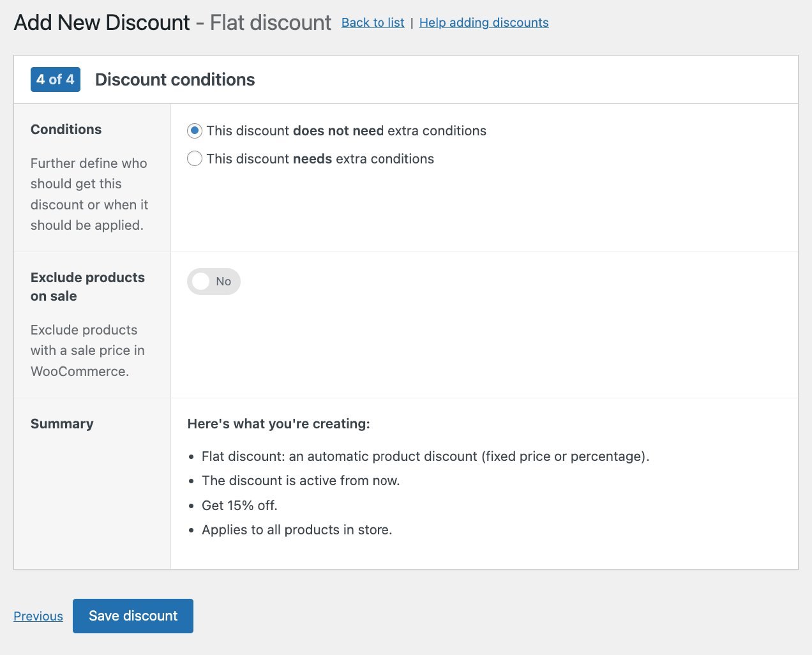Click the "Flat discount" subtitle text
This screenshot has height=655, width=812.
coord(270,22)
